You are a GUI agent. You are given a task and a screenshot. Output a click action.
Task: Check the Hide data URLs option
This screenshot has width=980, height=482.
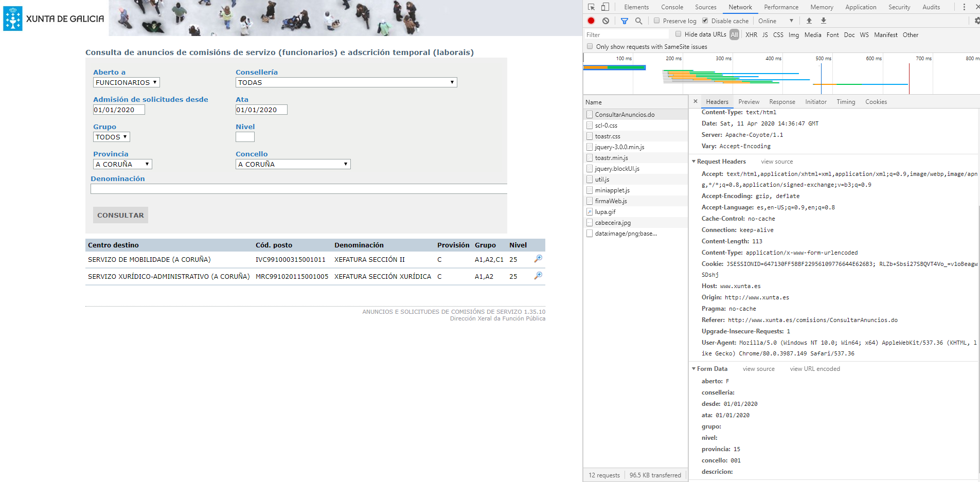(679, 34)
